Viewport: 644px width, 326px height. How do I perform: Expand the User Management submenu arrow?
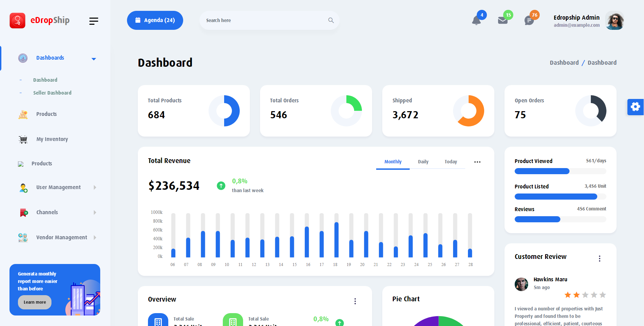(95, 187)
